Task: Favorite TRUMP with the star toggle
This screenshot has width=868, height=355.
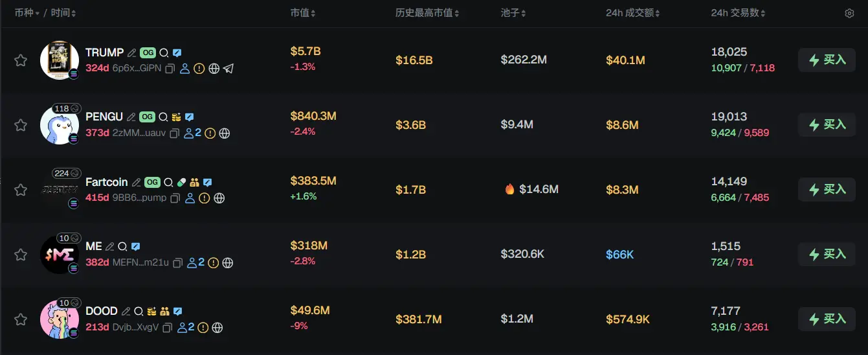Action: [x=21, y=60]
